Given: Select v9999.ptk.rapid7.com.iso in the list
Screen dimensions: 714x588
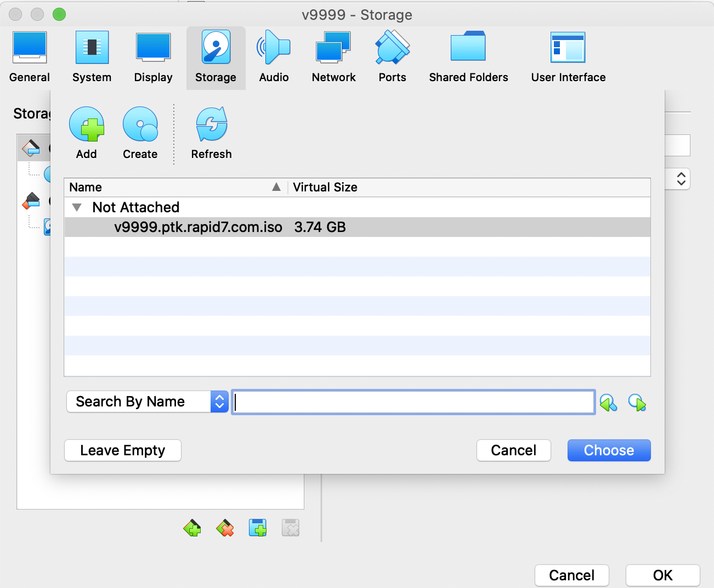Looking at the screenshot, I should coord(198,227).
